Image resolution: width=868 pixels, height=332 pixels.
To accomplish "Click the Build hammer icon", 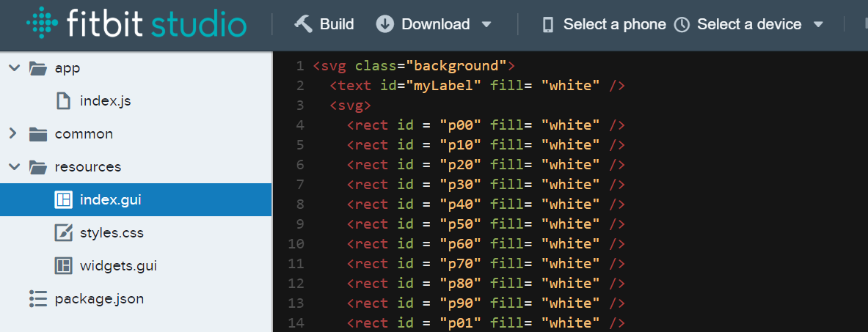I will 303,24.
